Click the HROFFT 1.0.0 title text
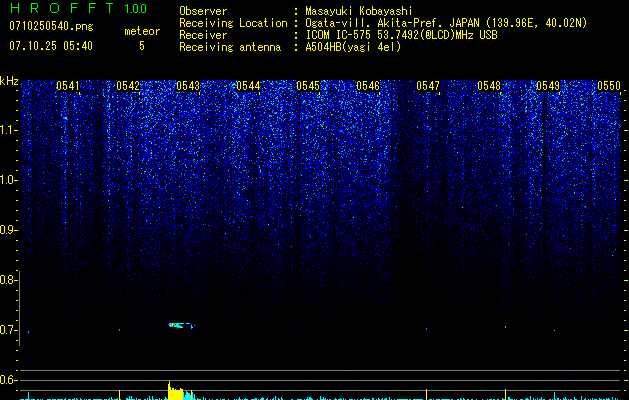 click(x=79, y=8)
